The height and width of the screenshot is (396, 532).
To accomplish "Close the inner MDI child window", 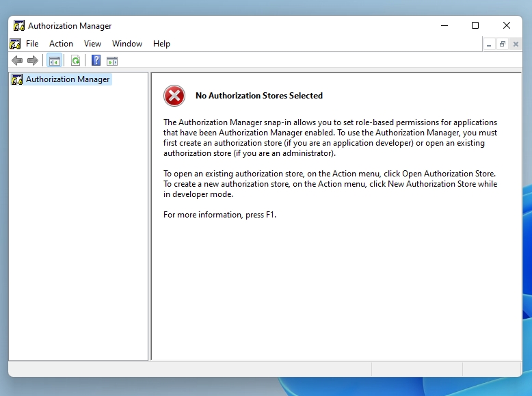I will (516, 44).
